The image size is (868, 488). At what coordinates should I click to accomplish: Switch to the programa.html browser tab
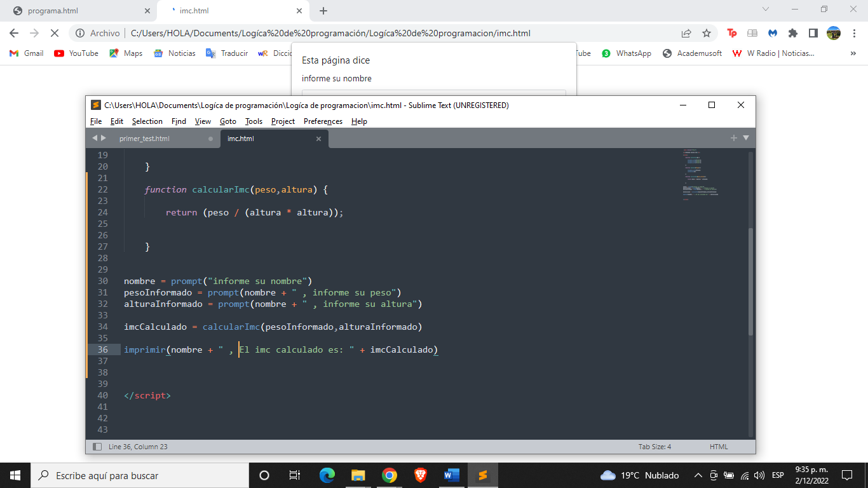pyautogui.click(x=79, y=11)
